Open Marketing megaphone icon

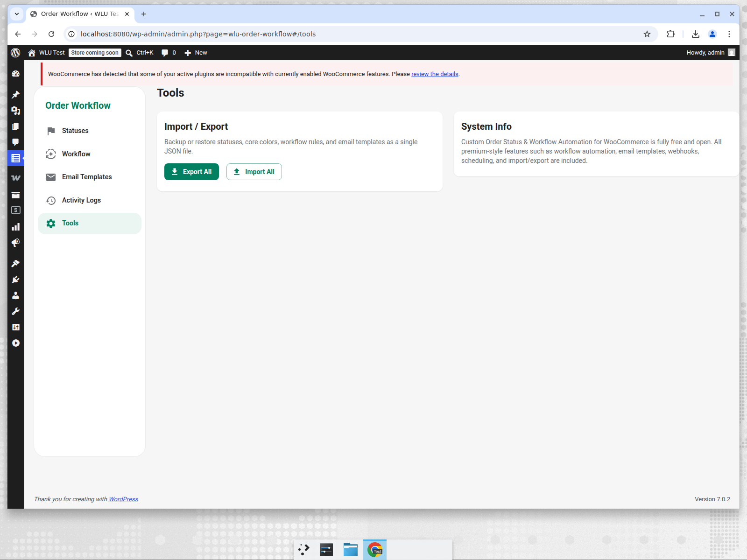(15, 243)
